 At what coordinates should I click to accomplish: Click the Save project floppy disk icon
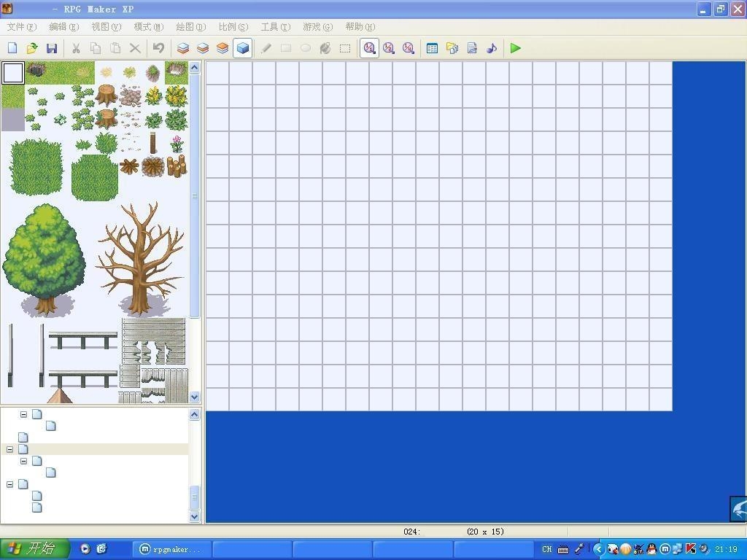click(x=51, y=48)
